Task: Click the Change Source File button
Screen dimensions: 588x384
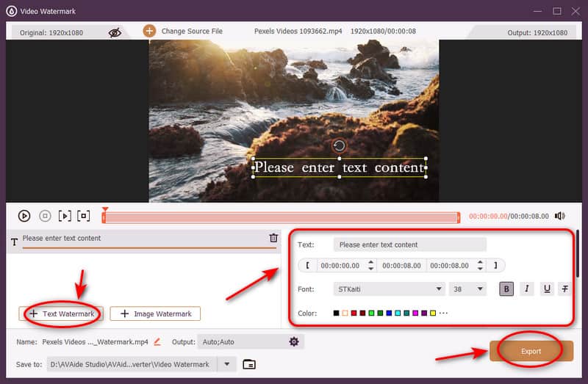Action: click(x=183, y=31)
